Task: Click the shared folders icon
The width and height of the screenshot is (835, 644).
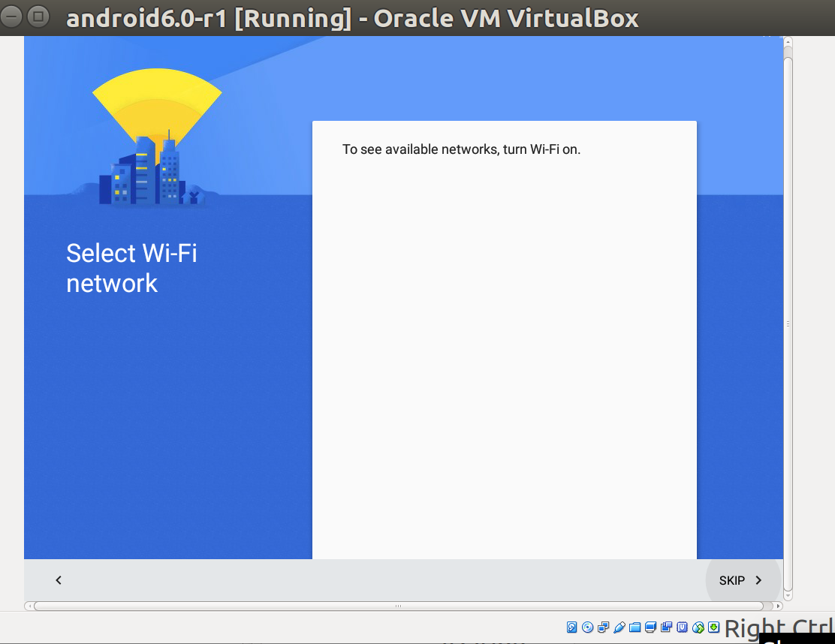Action: click(635, 627)
